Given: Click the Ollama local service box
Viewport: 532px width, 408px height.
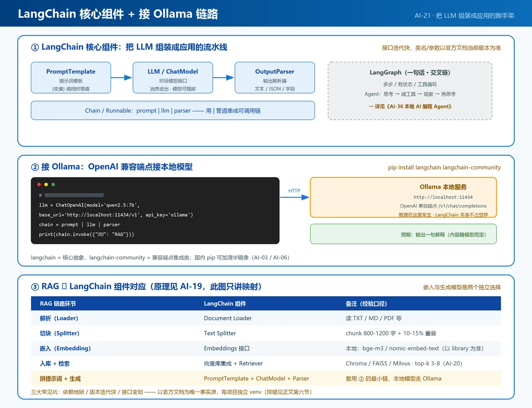Looking at the screenshot, I should (404, 197).
